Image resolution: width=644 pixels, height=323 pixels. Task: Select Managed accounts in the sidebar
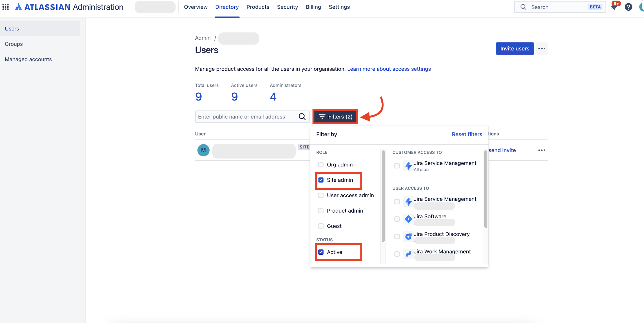[40, 59]
